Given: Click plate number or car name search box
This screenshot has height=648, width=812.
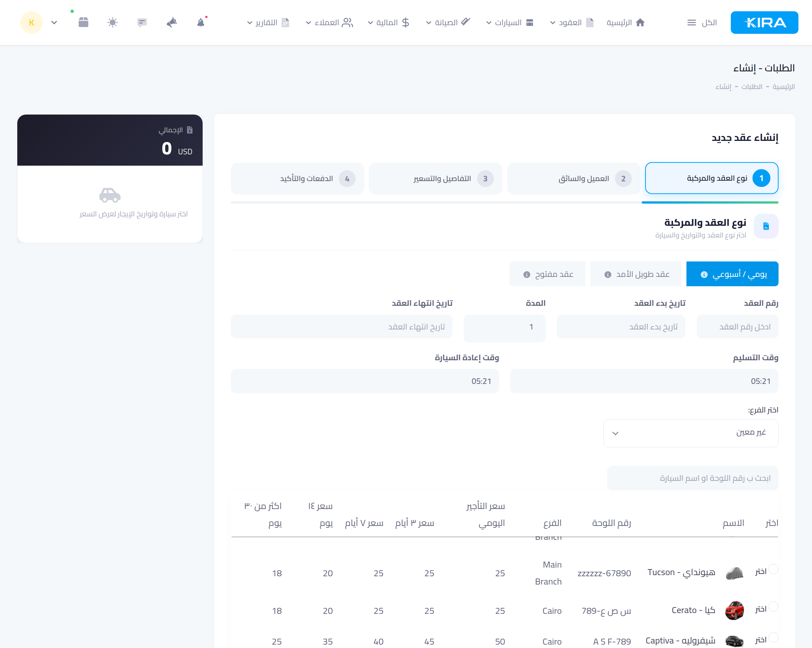Looking at the screenshot, I should pyautogui.click(x=692, y=478).
